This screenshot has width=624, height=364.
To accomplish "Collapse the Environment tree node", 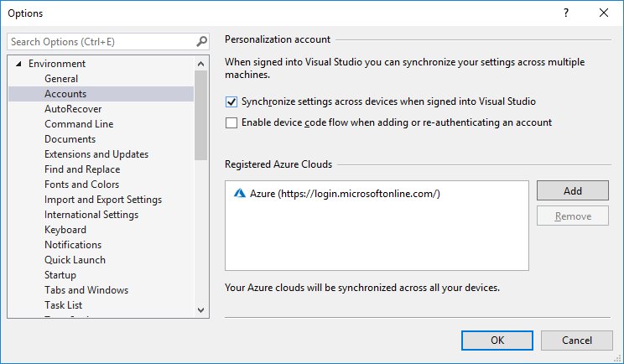I will 18,64.
